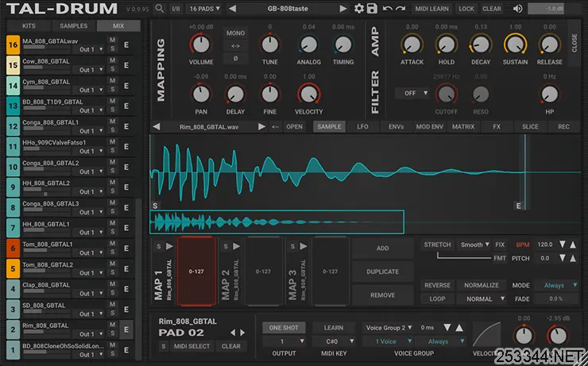Open loop NORMAL dropdown

[482, 299]
